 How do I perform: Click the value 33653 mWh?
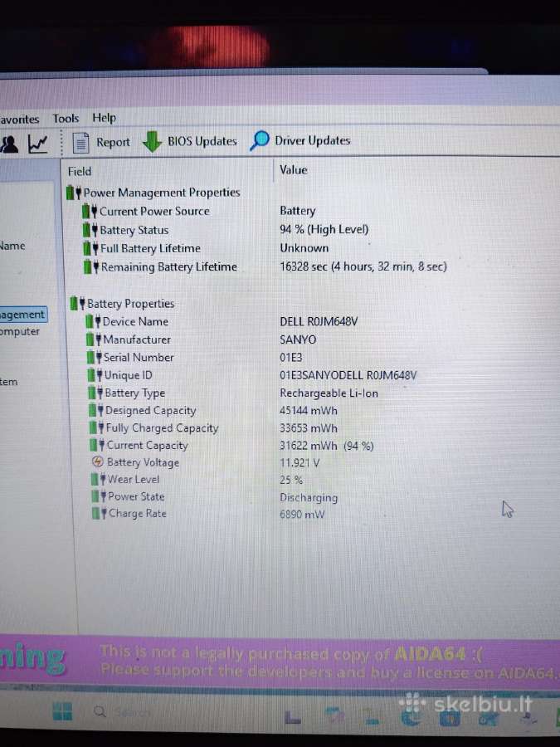click(x=309, y=428)
